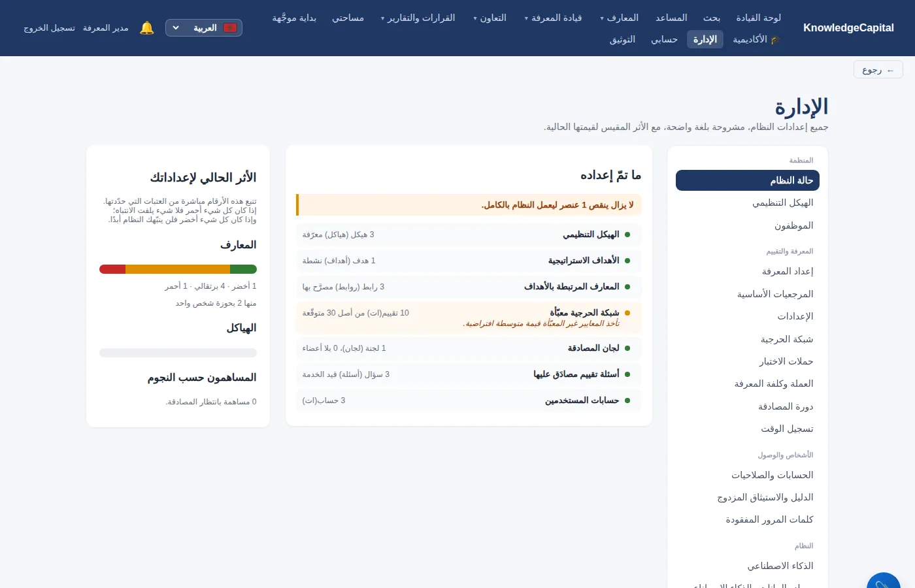Open كلمات المرور المفقودة in the sidebar

tap(748, 519)
